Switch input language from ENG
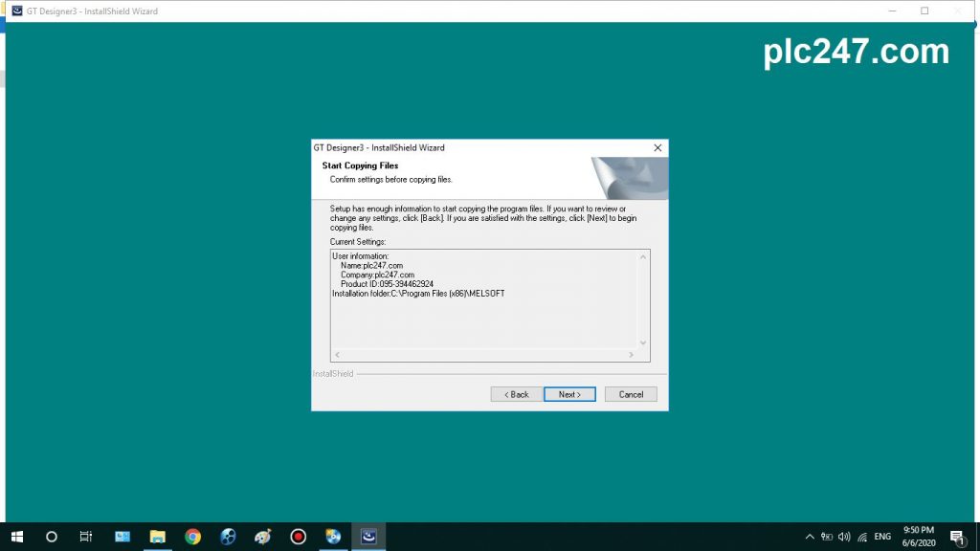Viewport: 980px width, 551px height. click(x=882, y=537)
